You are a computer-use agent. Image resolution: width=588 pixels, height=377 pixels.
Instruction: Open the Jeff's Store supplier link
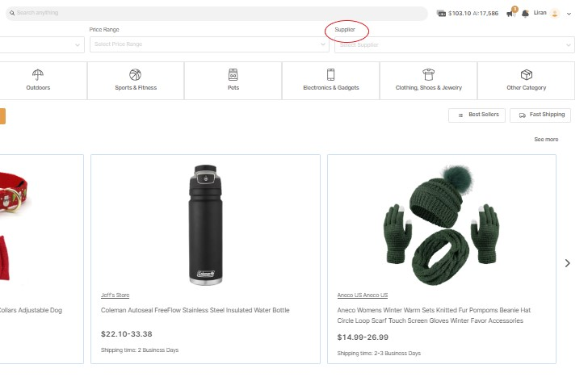[x=115, y=295]
